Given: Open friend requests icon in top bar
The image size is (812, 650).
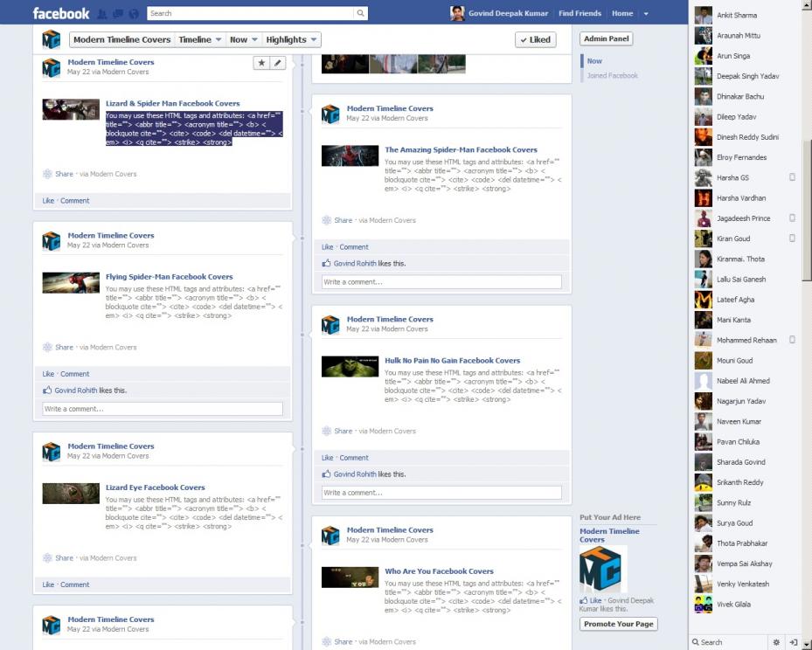Looking at the screenshot, I should 102,13.
